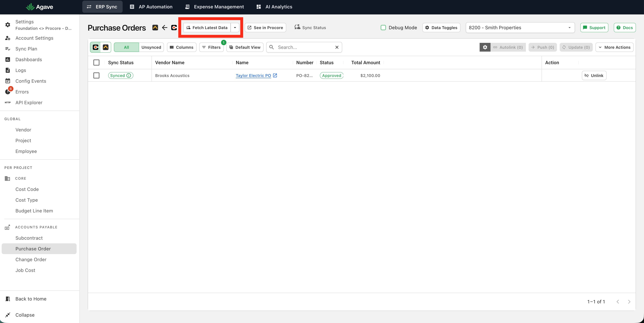Open Logs page
The image size is (644, 323).
click(x=21, y=70)
